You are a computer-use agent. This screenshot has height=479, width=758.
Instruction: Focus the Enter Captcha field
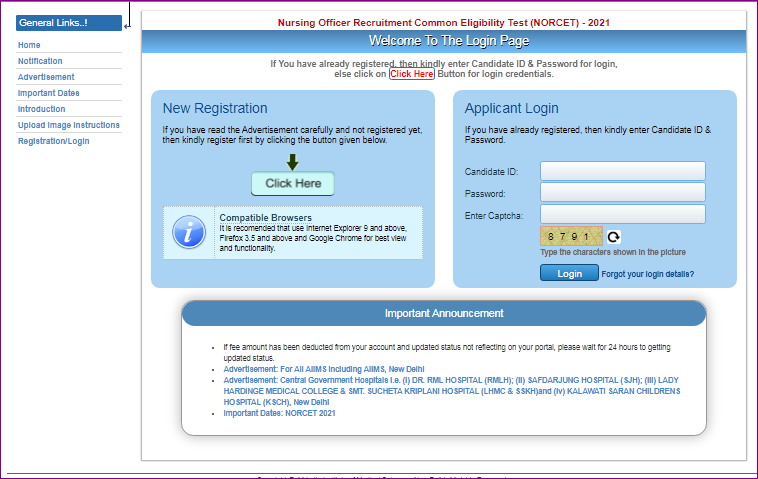tap(622, 214)
